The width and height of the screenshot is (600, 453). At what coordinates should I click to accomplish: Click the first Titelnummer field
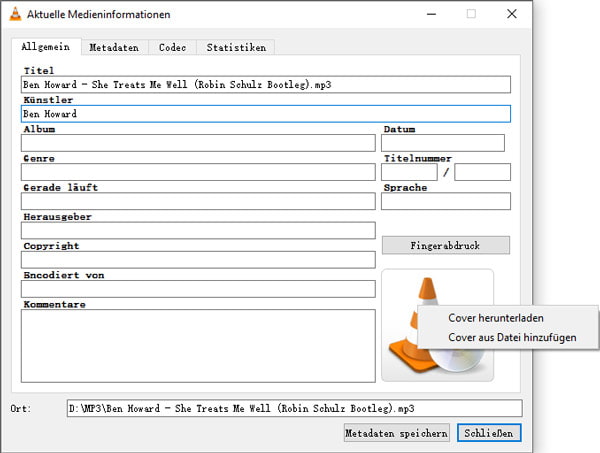pyautogui.click(x=409, y=172)
